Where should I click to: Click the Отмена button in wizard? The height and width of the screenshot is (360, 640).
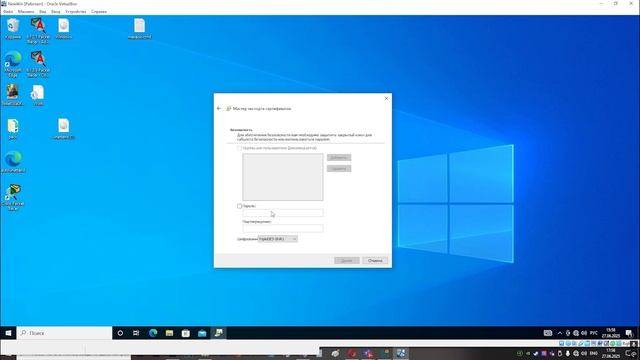click(x=375, y=260)
